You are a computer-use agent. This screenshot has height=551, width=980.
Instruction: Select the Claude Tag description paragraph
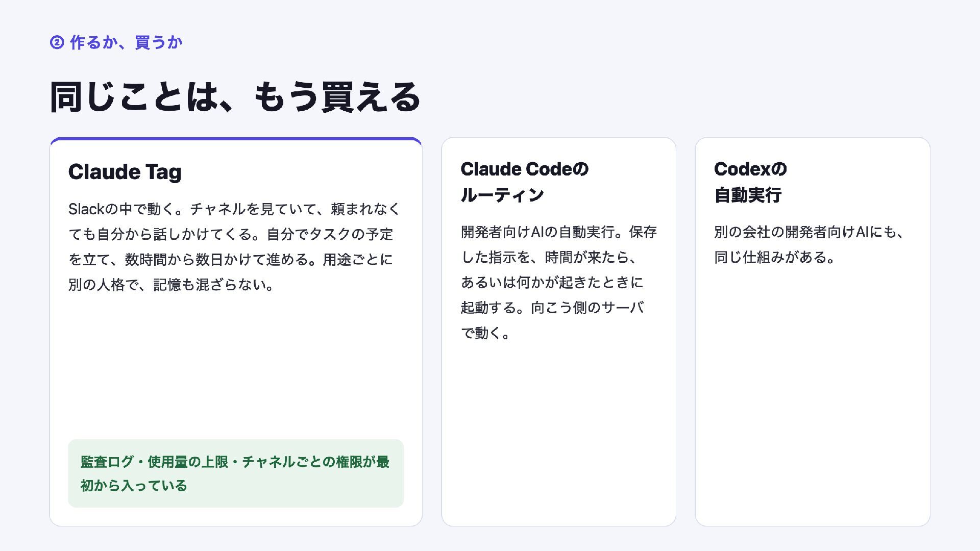pos(235,246)
